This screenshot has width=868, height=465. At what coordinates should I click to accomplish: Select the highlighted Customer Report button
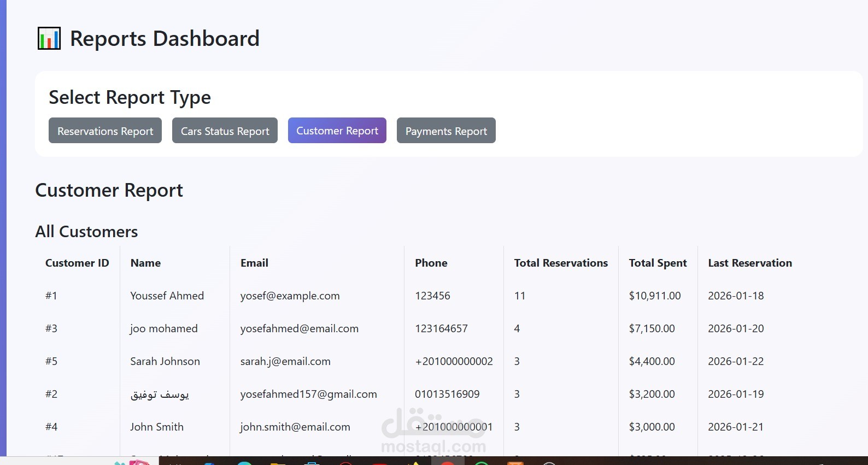(x=337, y=131)
